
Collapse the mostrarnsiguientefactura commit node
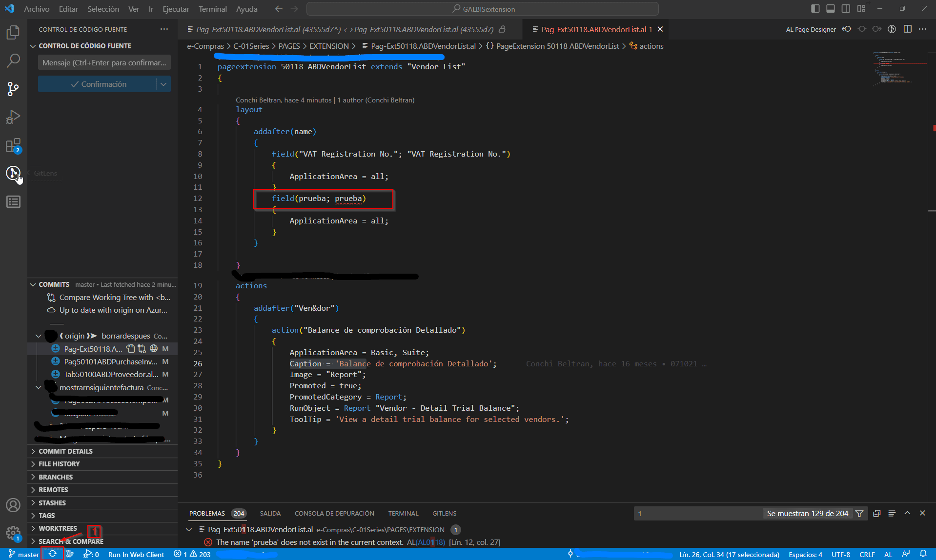(39, 387)
